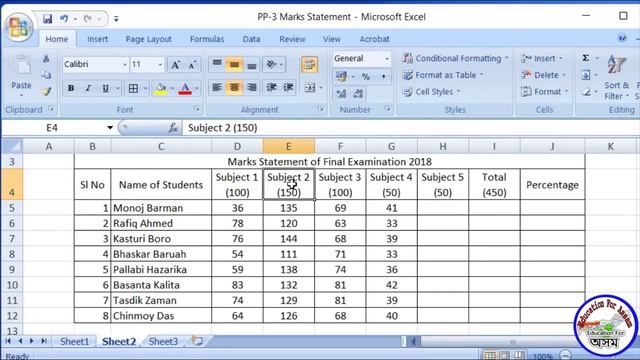Apply Accounting Number Format
Viewport: 640px width, 360px height.
pos(341,76)
